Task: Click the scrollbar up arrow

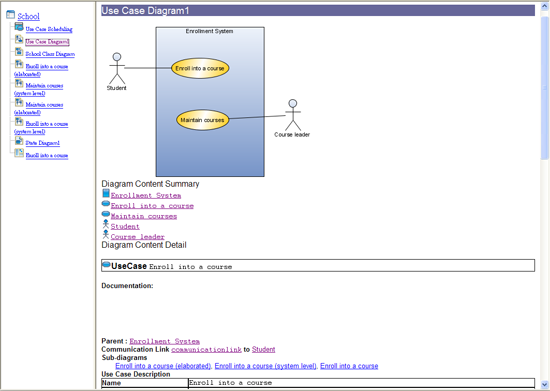Action: pos(545,6)
